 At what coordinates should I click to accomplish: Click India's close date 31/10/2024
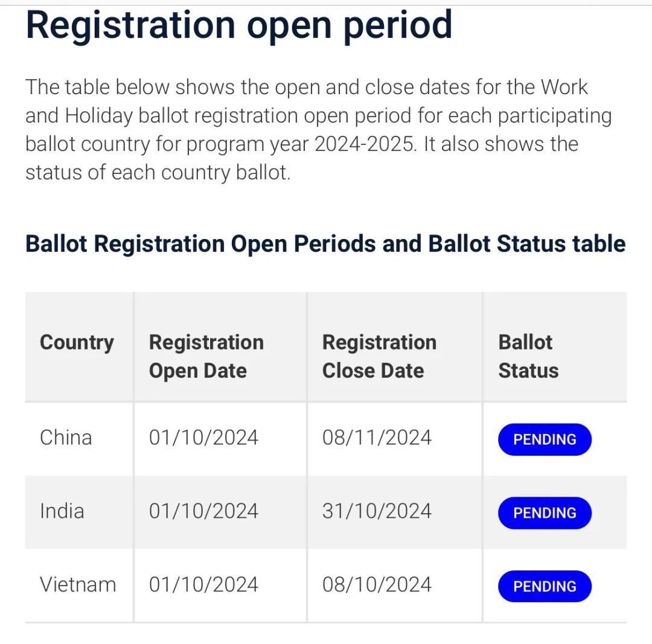click(377, 511)
